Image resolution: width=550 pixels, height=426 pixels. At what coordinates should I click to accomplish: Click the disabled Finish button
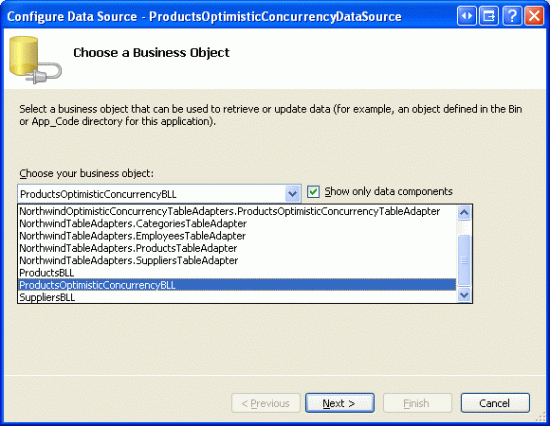[x=417, y=403]
